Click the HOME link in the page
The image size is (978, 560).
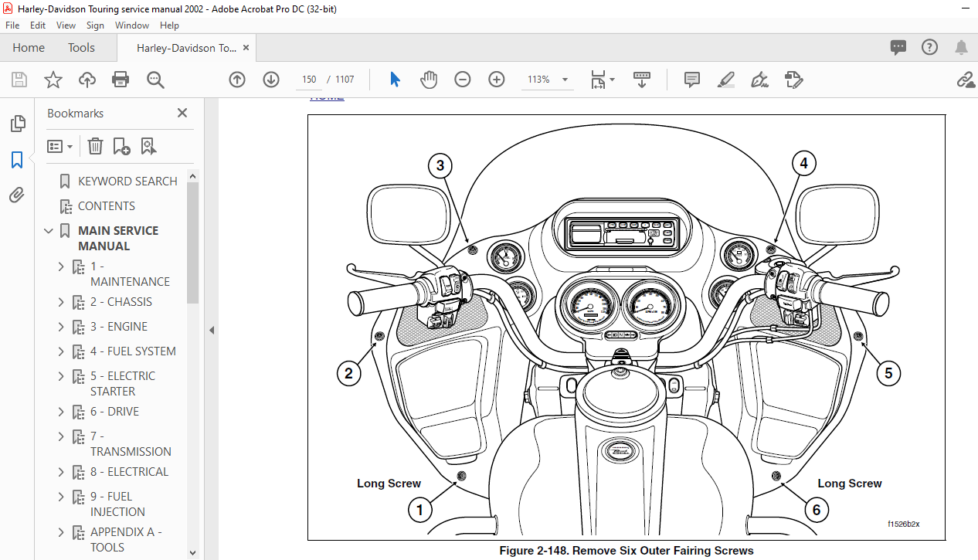pyautogui.click(x=327, y=97)
